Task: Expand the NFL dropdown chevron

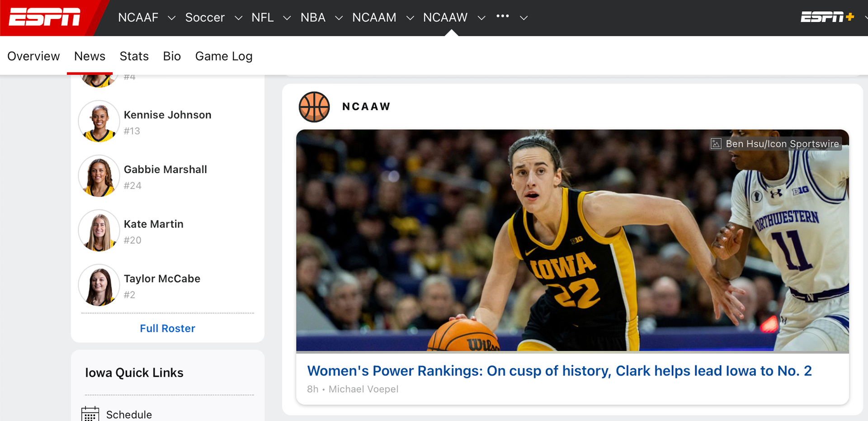Action: coord(287,18)
